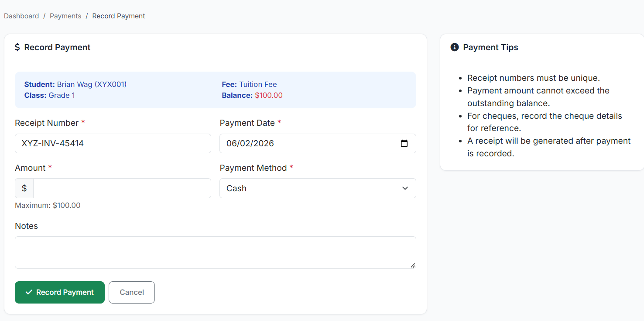The image size is (644, 321).
Task: Submit with the green Record Payment button
Action: pyautogui.click(x=60, y=292)
